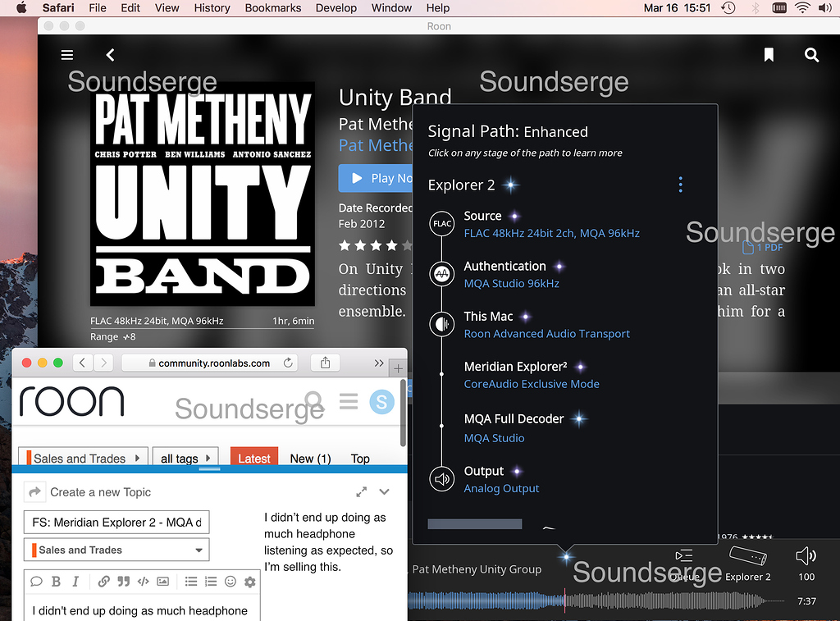Open the play Queue icon
This screenshot has width=840, height=621.
[684, 562]
